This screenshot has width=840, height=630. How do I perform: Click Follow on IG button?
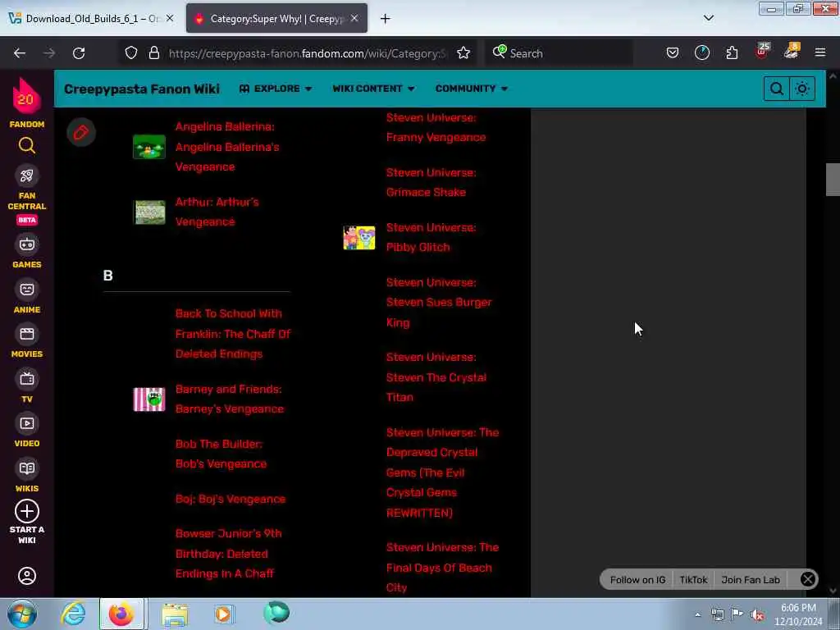point(637,580)
